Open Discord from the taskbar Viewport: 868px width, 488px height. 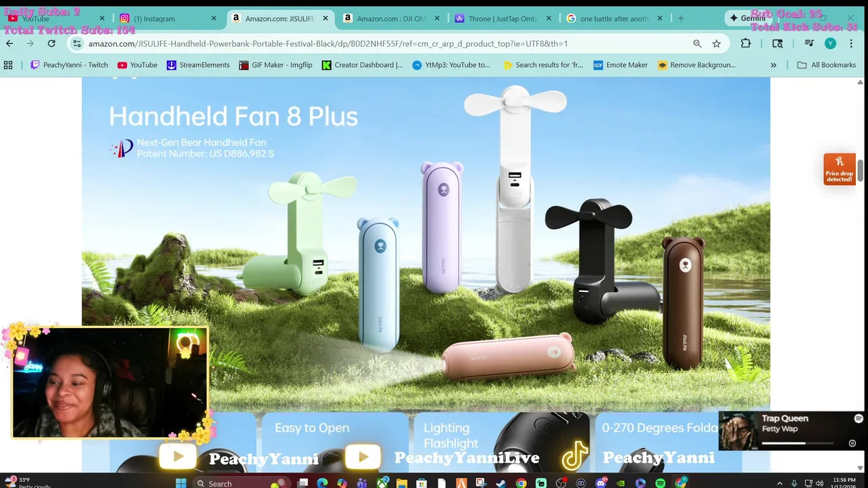tap(601, 483)
